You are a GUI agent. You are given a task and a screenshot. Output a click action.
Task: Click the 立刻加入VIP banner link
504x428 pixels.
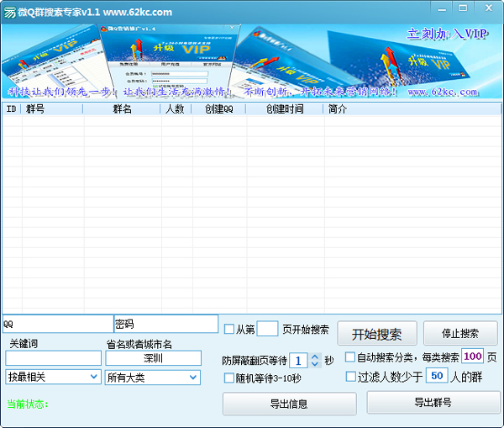point(447,34)
